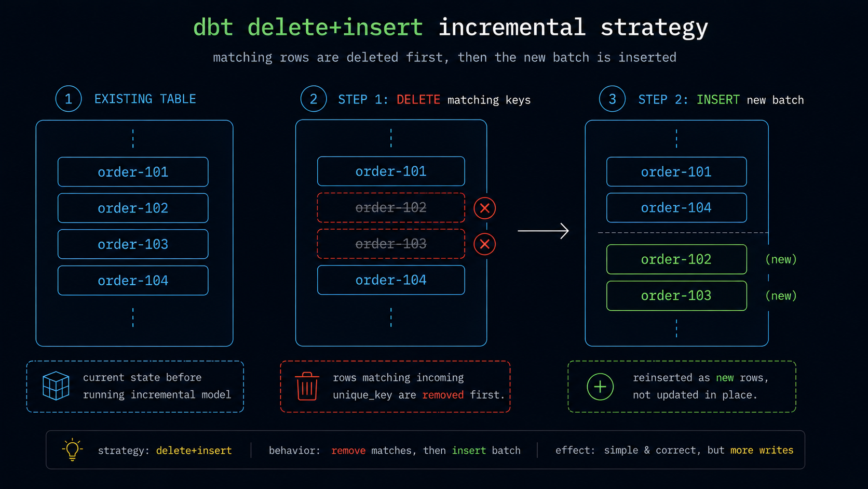Select the green order-103 new row
This screenshot has width=868, height=489.
tap(676, 296)
